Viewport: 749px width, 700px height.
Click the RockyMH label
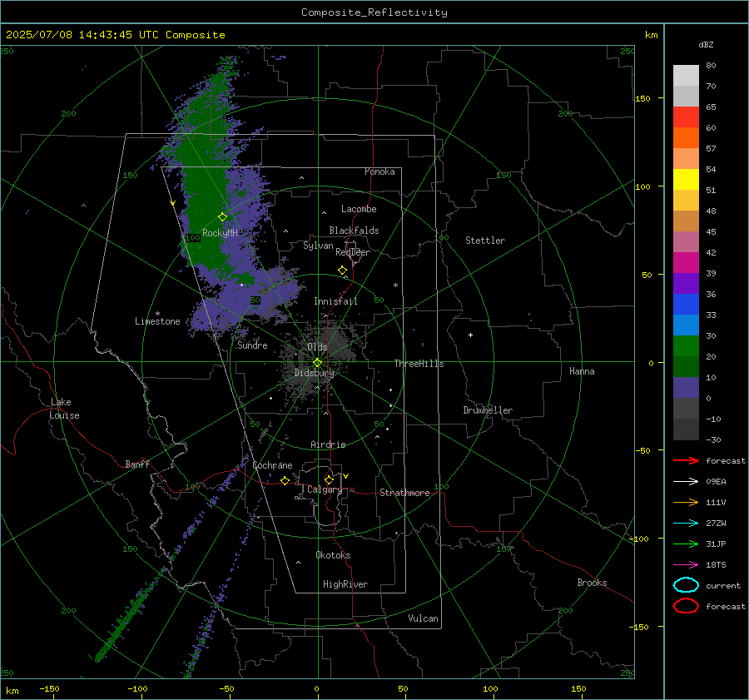[221, 233]
